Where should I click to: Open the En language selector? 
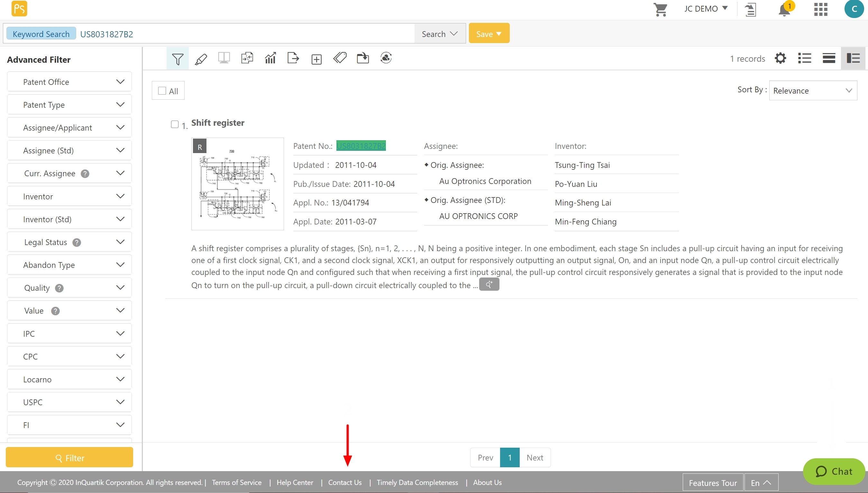point(761,483)
